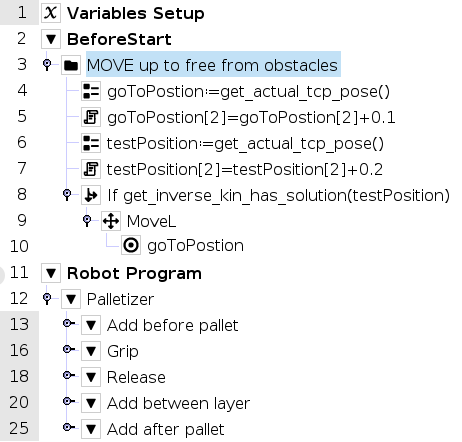This screenshot has width=462, height=442.
Task: Click script icon on testPosition[2] line
Action: [91, 169]
